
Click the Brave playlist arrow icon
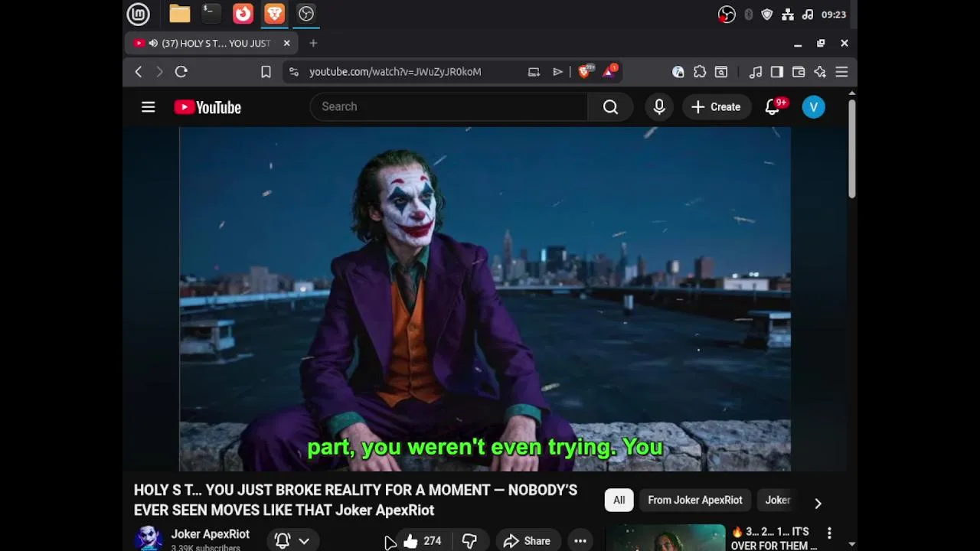(x=557, y=72)
